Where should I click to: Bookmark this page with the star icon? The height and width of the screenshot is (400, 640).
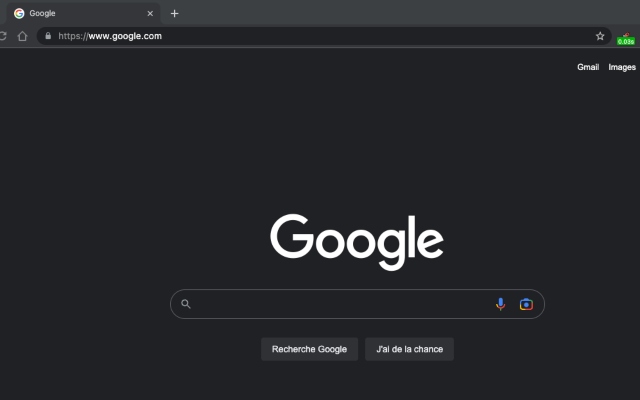click(x=600, y=36)
